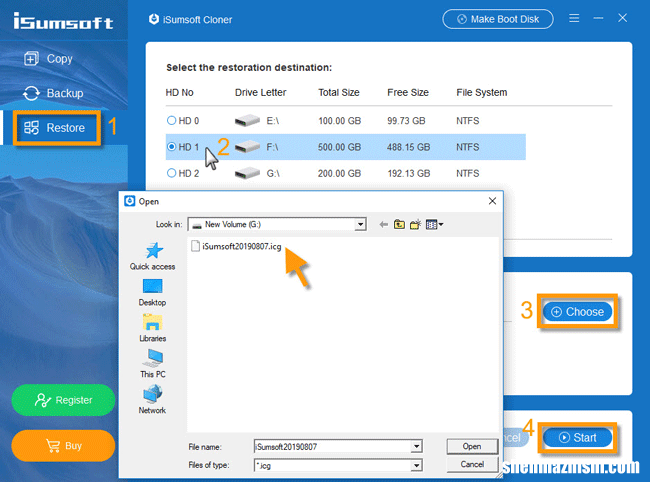This screenshot has height=482, width=650.
Task: Open Libraries in places bar
Action: pyautogui.click(x=153, y=328)
